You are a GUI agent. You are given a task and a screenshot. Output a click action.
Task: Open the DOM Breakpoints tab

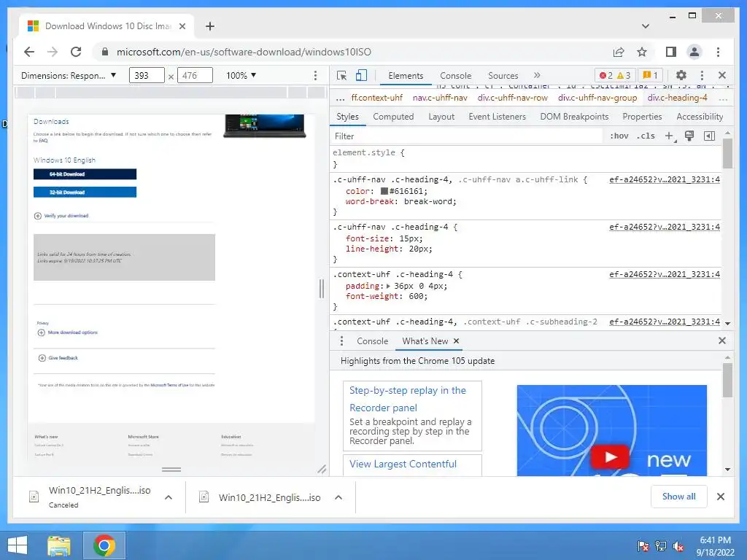click(574, 117)
